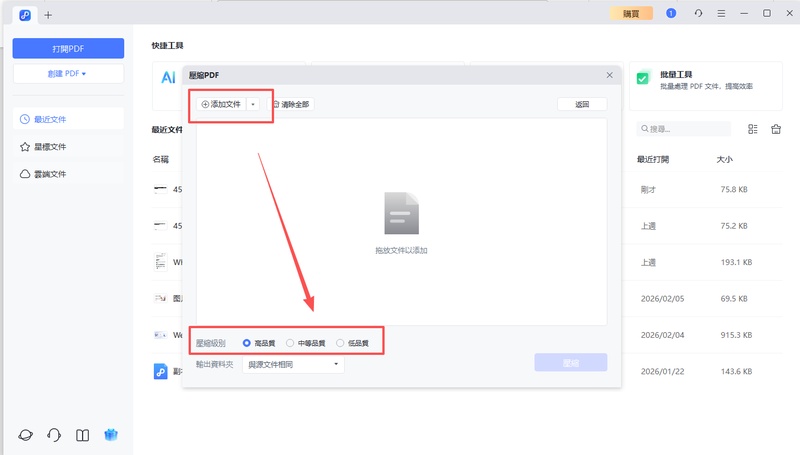Select the 中等品質 radio button
800x455 pixels.
(290, 343)
